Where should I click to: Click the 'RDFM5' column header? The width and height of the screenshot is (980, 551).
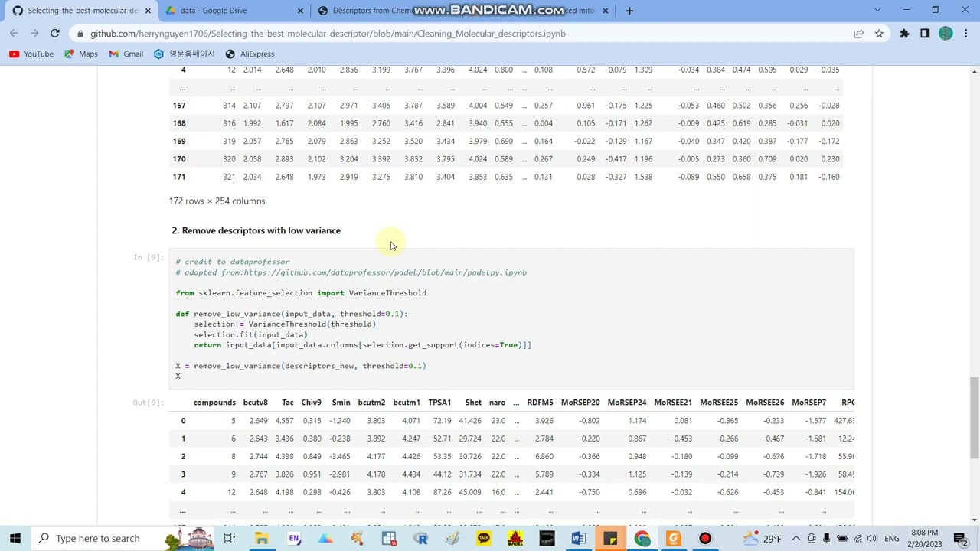coord(540,403)
